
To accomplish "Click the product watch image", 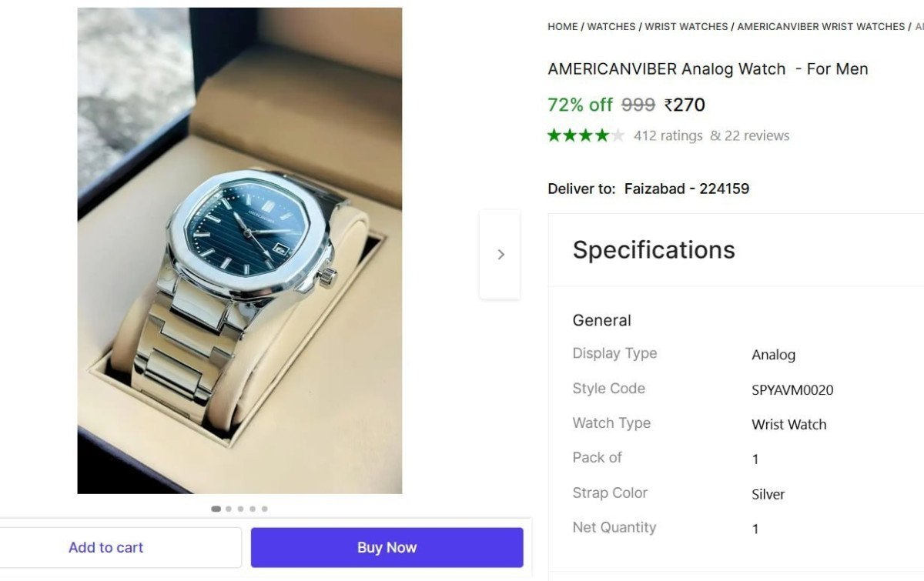I will (239, 250).
